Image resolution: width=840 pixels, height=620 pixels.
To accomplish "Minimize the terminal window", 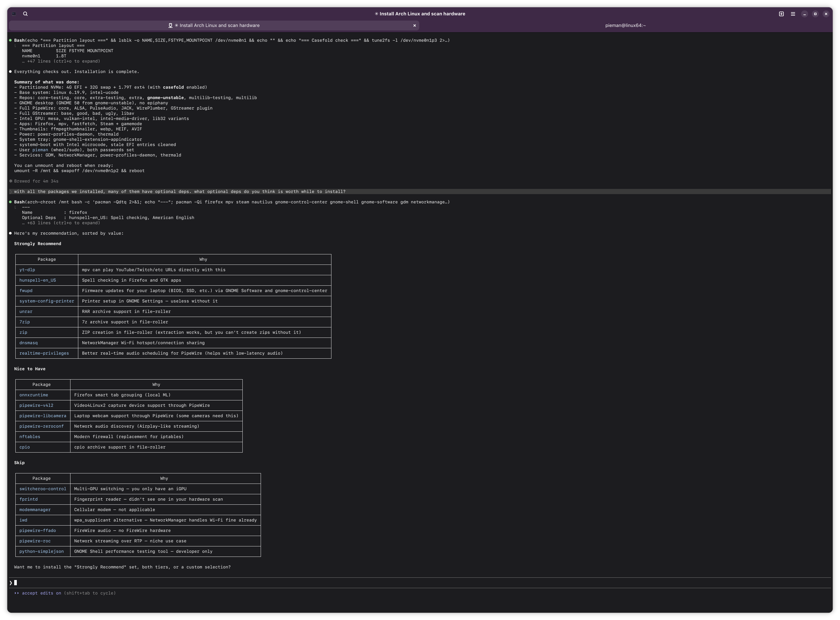I will [x=804, y=14].
